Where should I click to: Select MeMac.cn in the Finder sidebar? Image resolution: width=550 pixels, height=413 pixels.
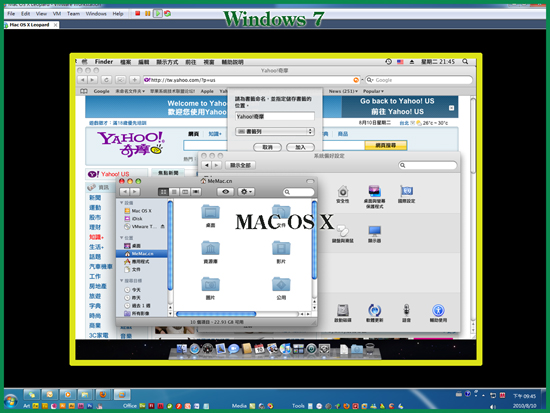[x=142, y=254]
